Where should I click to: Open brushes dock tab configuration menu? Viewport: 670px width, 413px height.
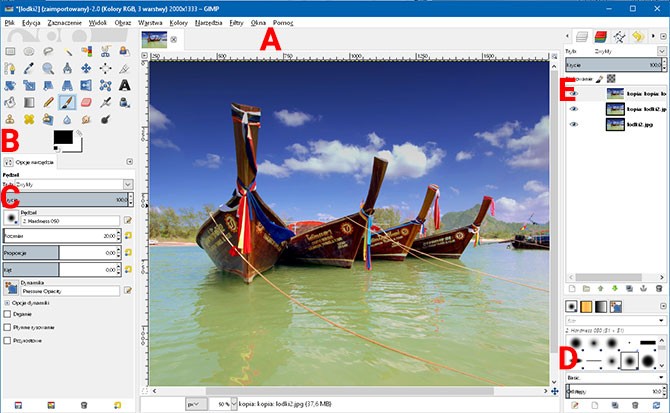663,306
